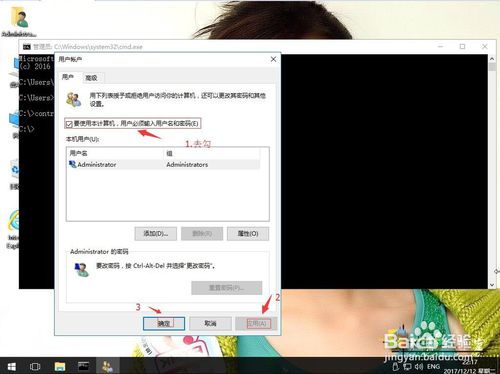The width and height of the screenshot is (500, 374).
Task: Switch to the 高级 (Advanced) tab
Action: click(91, 78)
